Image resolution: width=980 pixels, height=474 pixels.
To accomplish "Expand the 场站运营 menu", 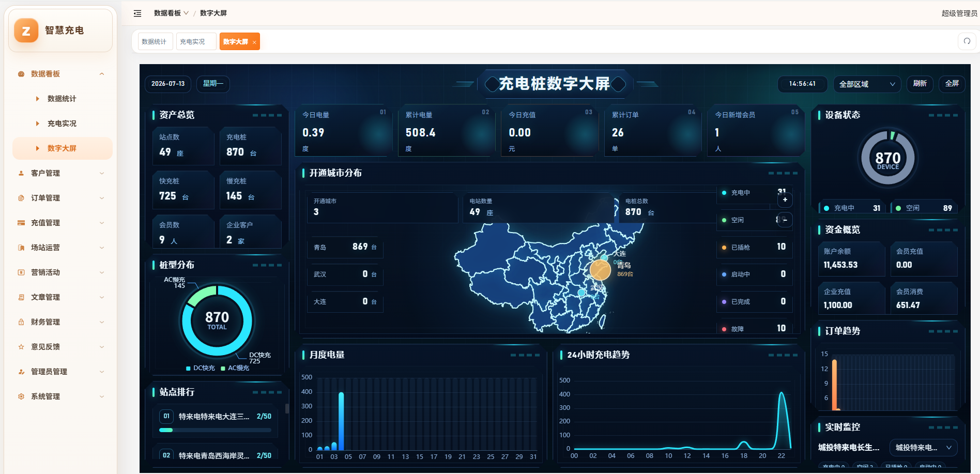I will (x=102, y=248).
